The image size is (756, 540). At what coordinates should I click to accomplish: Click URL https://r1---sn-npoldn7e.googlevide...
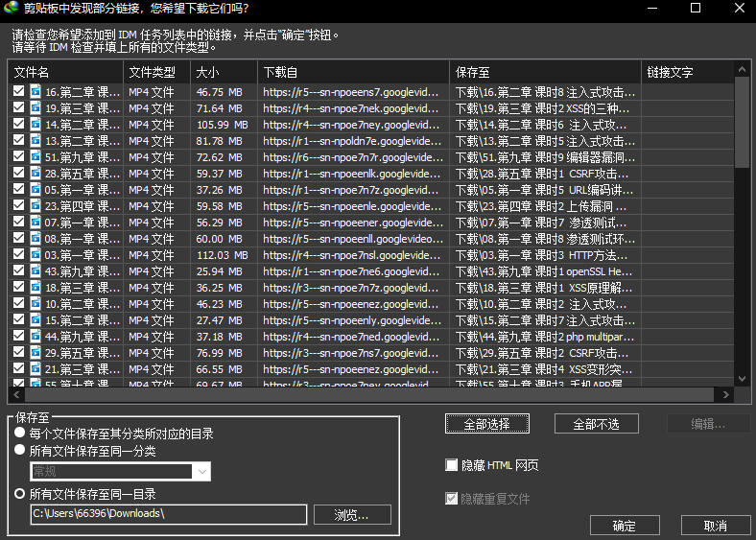[352, 141]
